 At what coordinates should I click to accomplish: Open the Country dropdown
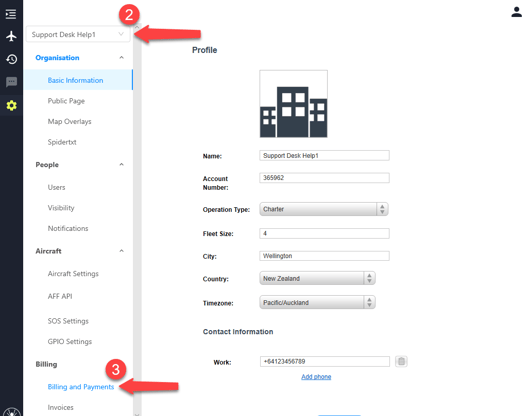[x=317, y=279]
